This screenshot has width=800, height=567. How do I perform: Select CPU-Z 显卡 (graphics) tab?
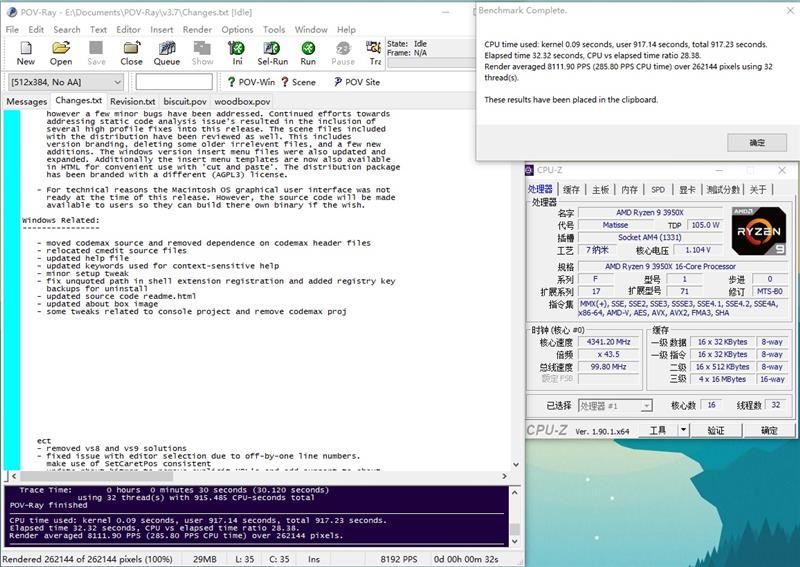687,189
